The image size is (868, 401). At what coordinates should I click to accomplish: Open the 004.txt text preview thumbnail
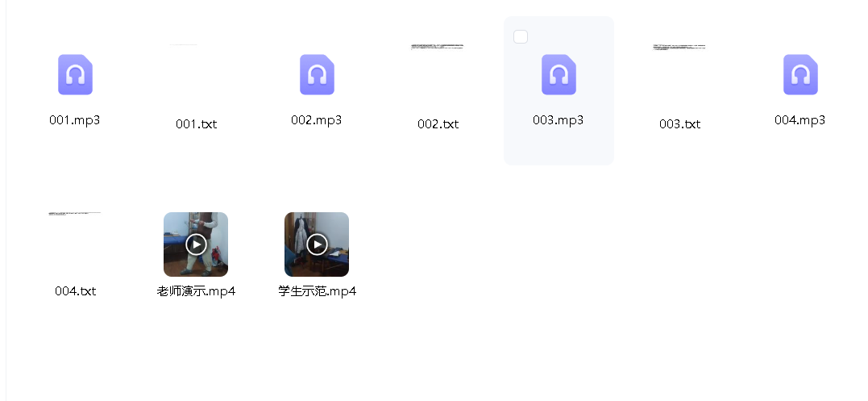pos(75,213)
